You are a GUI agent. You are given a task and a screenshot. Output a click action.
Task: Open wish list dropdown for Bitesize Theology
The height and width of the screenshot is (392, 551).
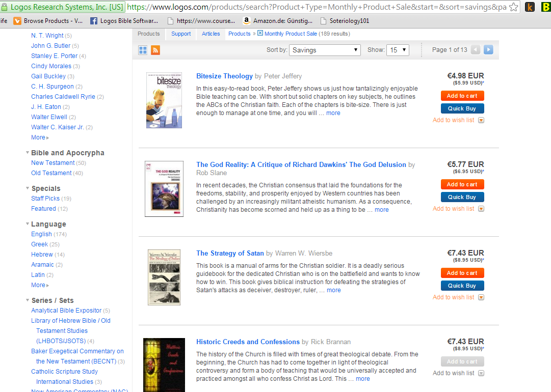point(481,120)
